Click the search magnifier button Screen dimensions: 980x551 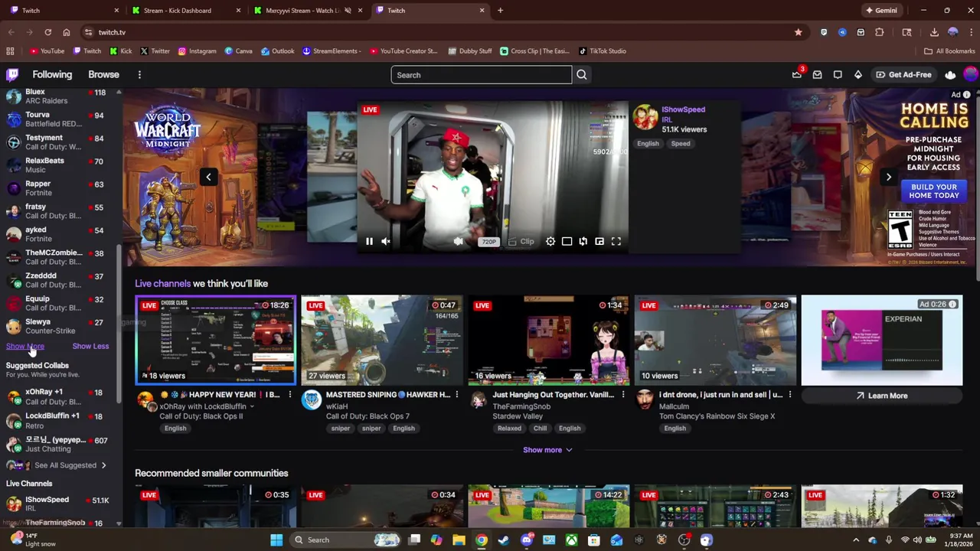coord(582,74)
